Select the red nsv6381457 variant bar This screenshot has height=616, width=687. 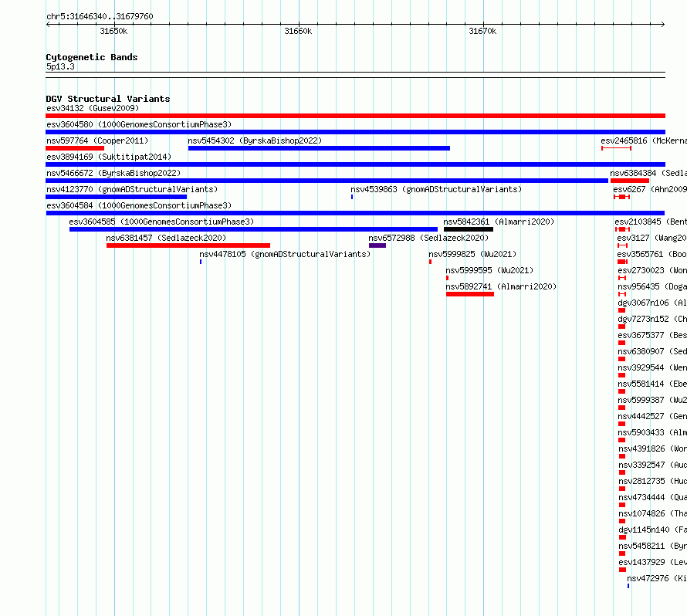point(188,245)
